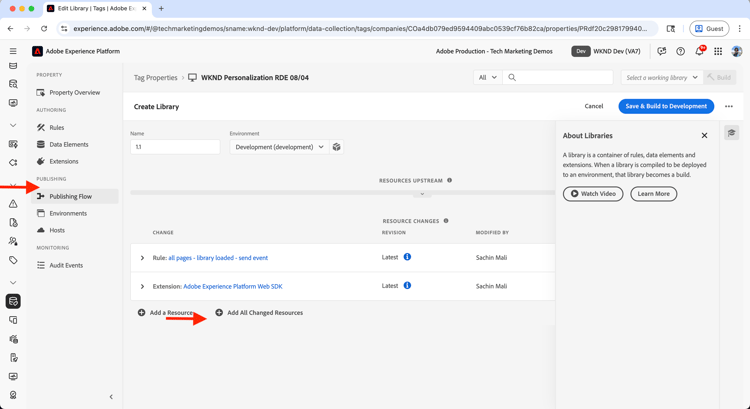
Task: Open the all pages library loaded rule link
Action: [x=218, y=258]
